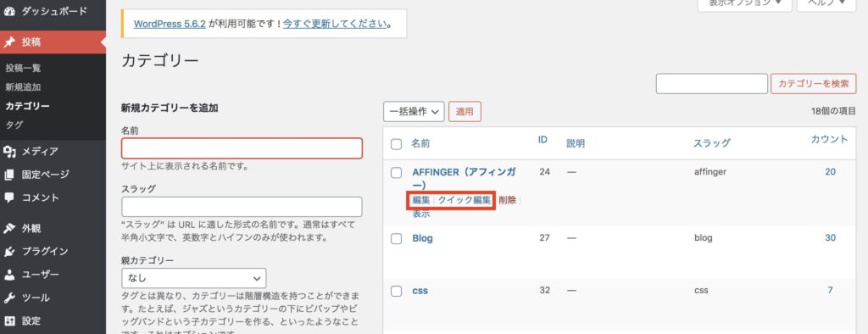Click the Appearance paintbrush icon
Screen dimensions: 868x334
coord(8,228)
